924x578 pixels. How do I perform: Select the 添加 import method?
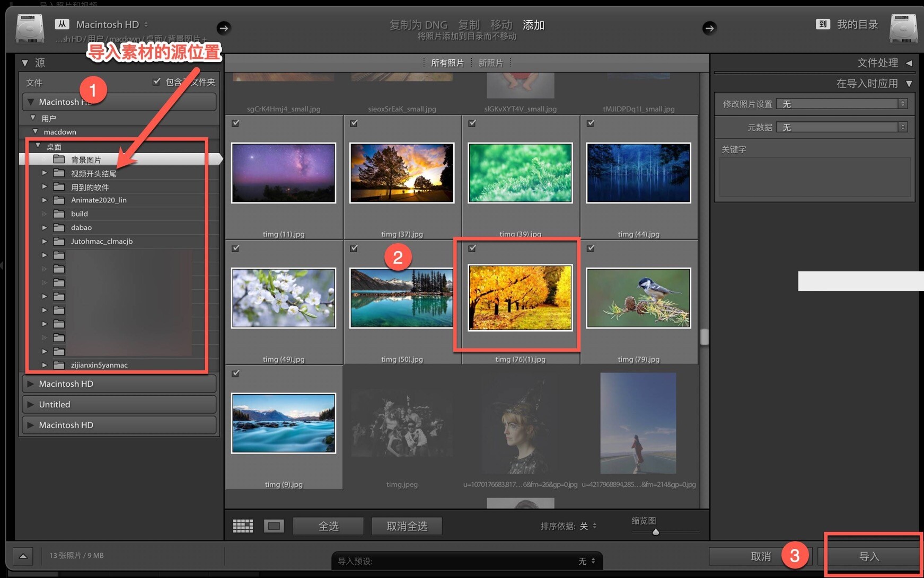pyautogui.click(x=533, y=24)
